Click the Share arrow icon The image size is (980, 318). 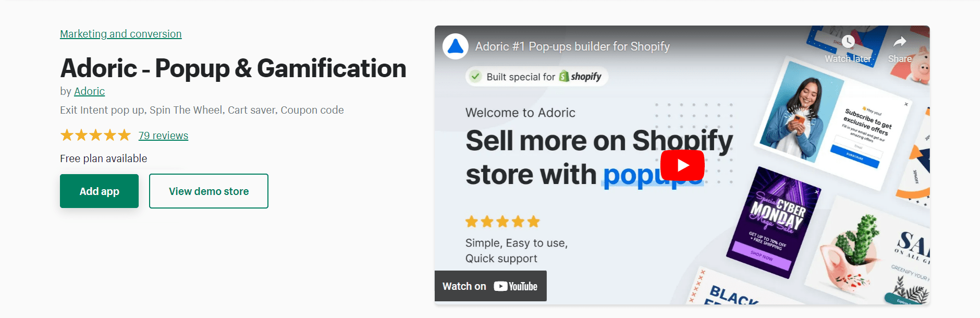click(900, 42)
